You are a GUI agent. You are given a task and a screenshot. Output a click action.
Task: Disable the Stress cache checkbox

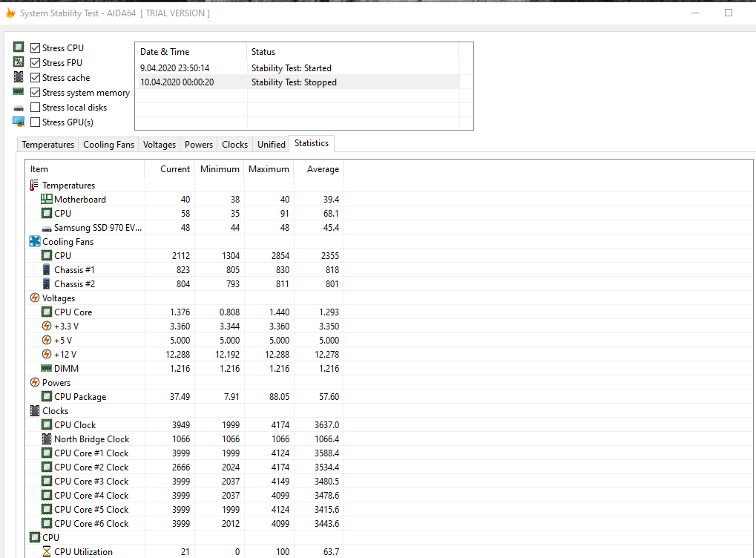pyautogui.click(x=35, y=77)
